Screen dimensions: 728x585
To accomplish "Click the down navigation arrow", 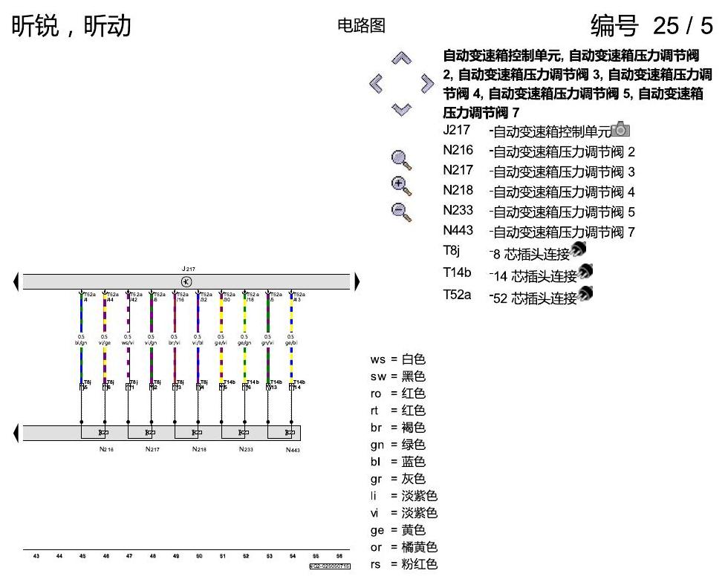I will (402, 109).
